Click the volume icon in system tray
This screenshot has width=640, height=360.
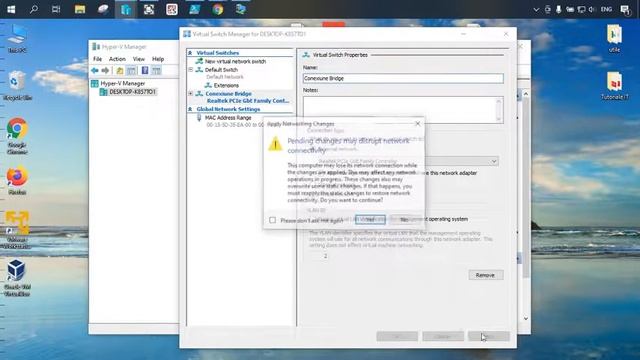(592, 9)
